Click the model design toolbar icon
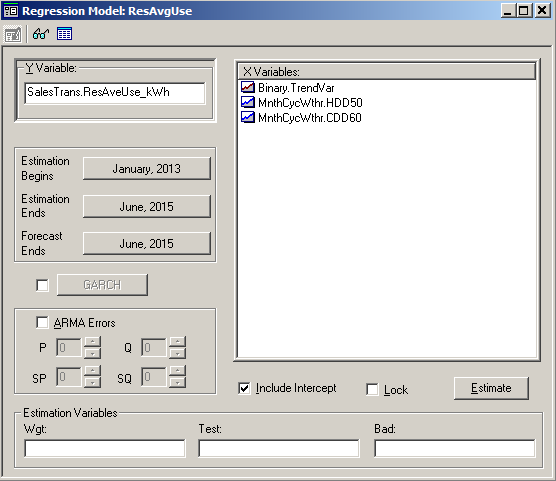 pyautogui.click(x=13, y=34)
